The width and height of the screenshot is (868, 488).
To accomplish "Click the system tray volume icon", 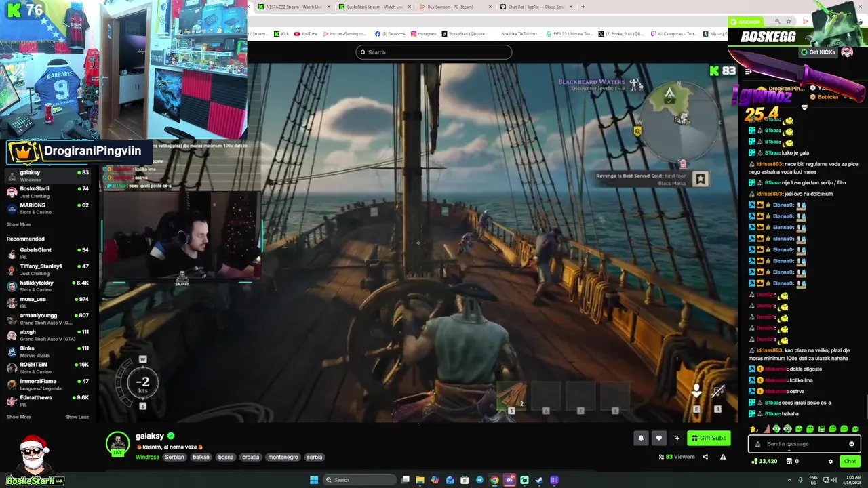I will (x=835, y=480).
